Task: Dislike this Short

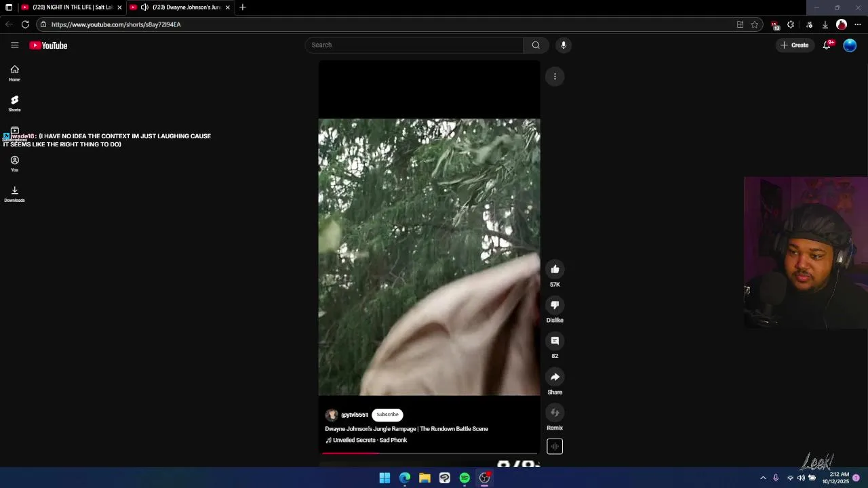Action: [x=555, y=305]
